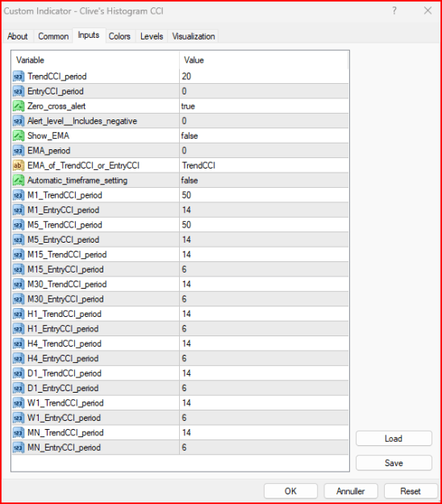Click the icon beside H1_TrendCCI_period
The width and height of the screenshot is (442, 504).
point(19,314)
